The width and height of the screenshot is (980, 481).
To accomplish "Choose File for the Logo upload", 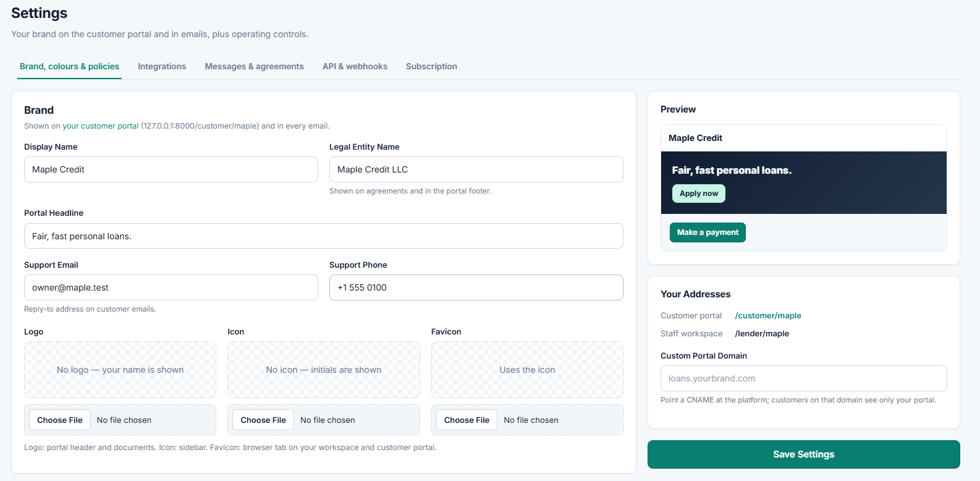I will coord(60,420).
